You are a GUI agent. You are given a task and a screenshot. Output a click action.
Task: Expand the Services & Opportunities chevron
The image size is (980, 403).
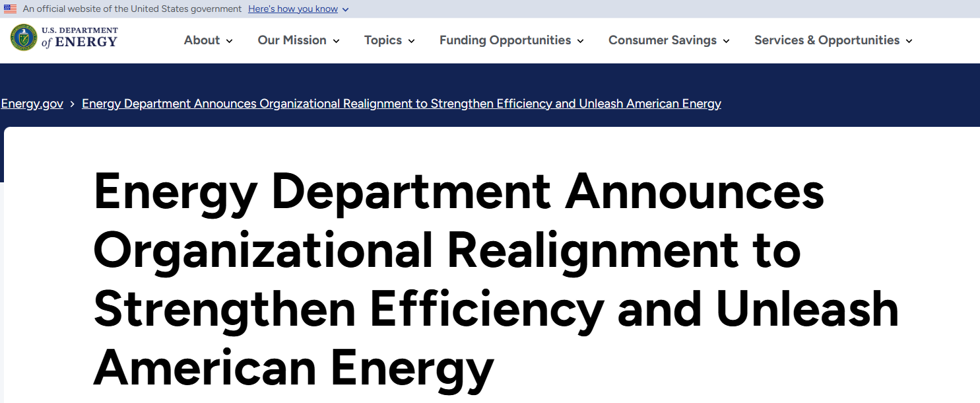point(909,41)
